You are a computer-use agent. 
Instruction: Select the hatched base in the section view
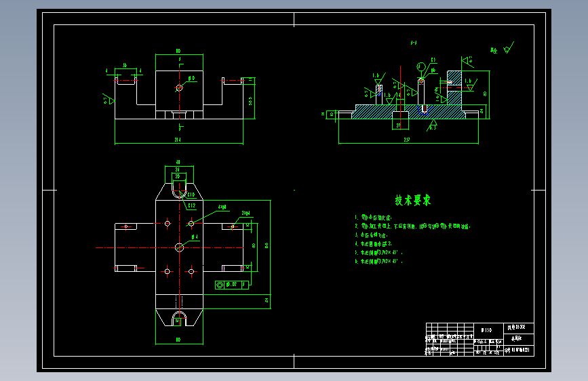tap(409, 112)
